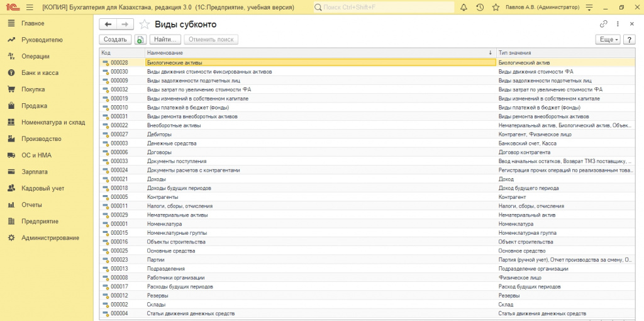Sort by Наименование column header

pyautogui.click(x=320, y=53)
